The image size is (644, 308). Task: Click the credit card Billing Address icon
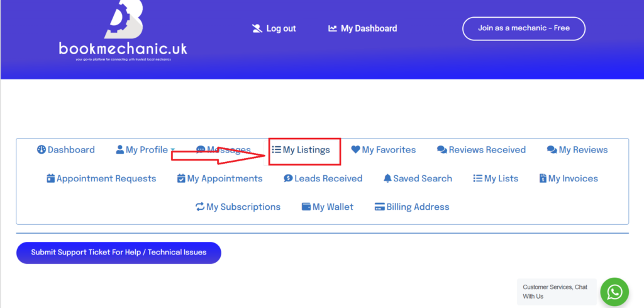[x=379, y=207]
